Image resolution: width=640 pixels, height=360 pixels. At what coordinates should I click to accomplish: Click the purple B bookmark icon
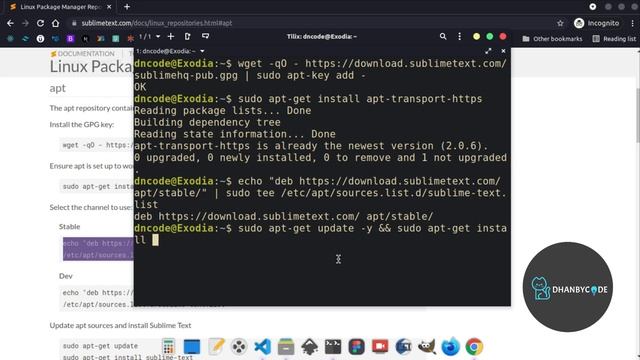pyautogui.click(x=70, y=39)
